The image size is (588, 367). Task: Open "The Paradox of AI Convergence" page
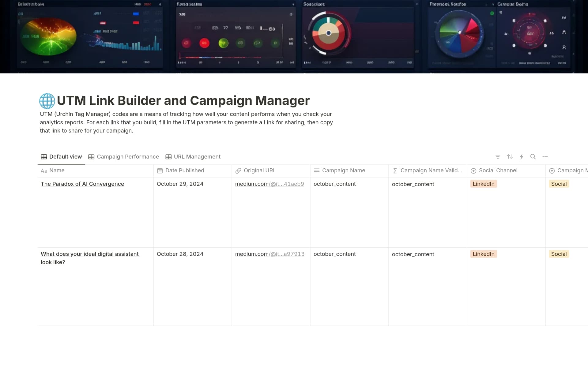tap(82, 184)
